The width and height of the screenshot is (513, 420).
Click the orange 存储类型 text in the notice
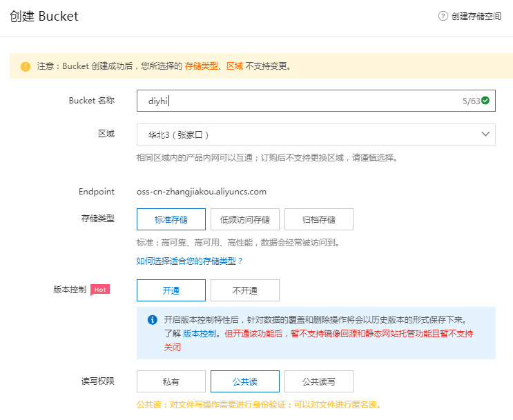[x=201, y=66]
